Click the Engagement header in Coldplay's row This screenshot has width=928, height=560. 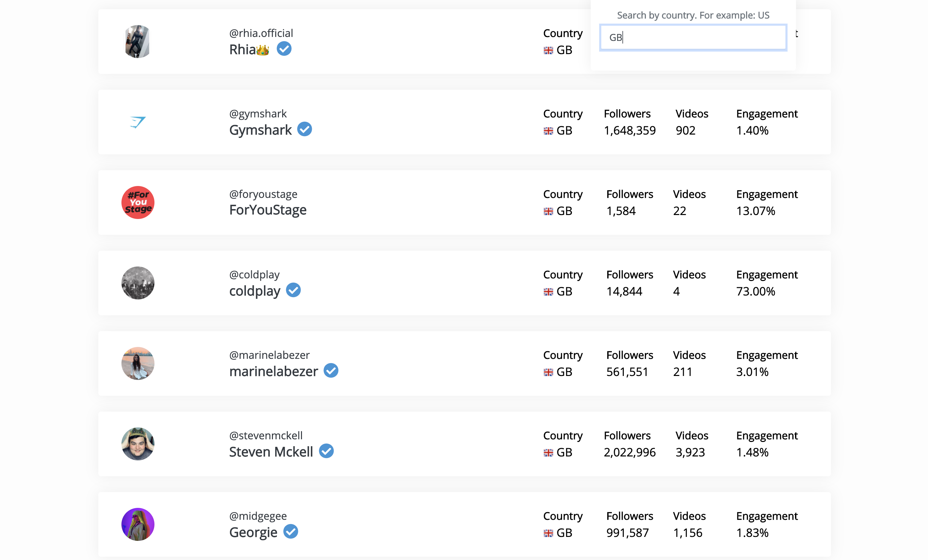point(766,274)
